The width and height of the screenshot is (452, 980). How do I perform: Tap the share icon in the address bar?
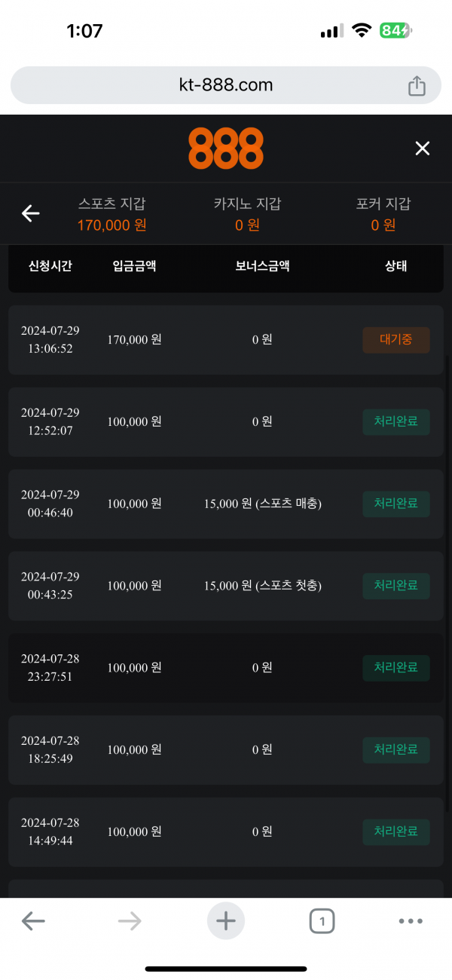[417, 86]
